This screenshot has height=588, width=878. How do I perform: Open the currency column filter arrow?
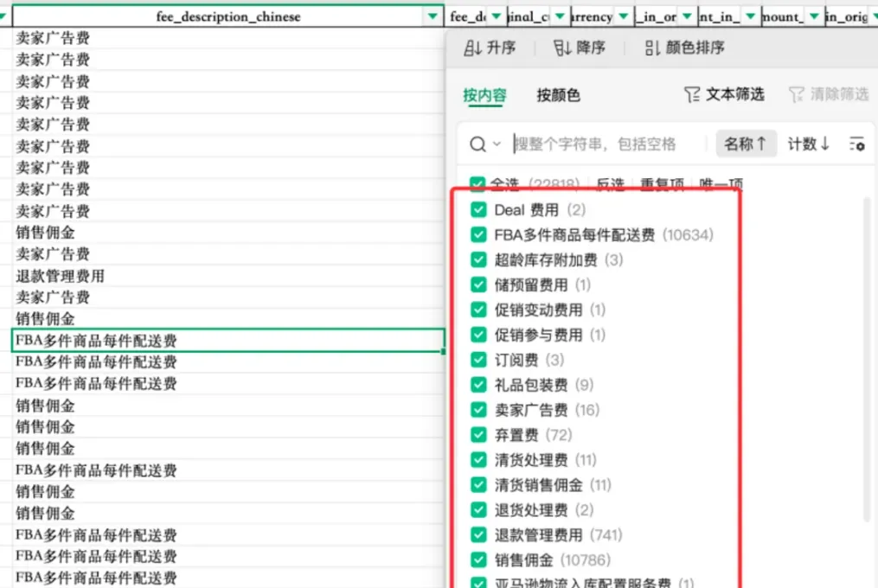[623, 16]
